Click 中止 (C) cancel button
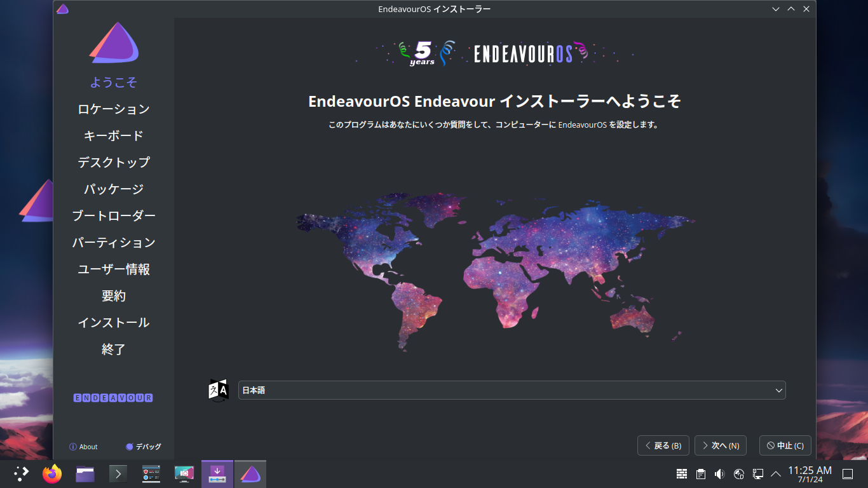Viewport: 868px width, 488px height. click(785, 445)
